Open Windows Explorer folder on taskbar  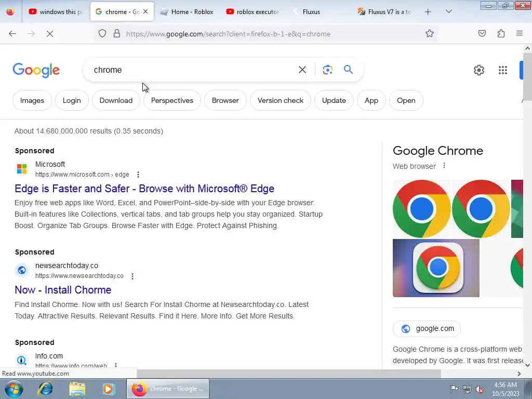point(77,389)
